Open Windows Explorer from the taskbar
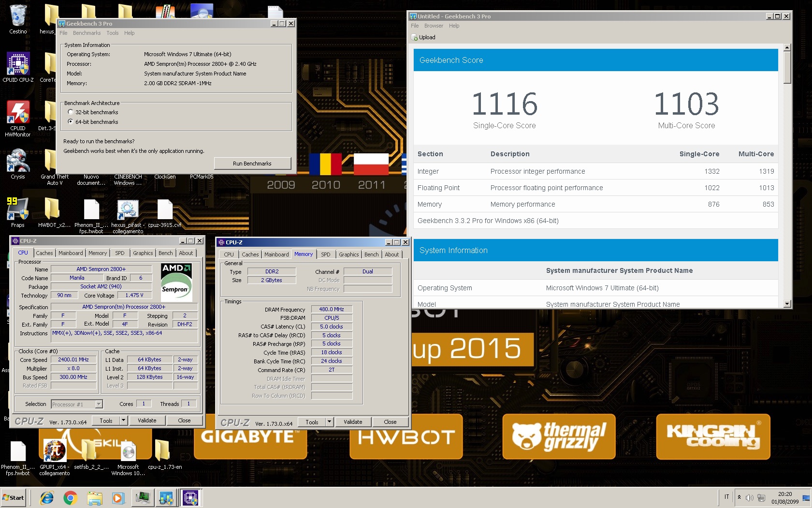 click(x=95, y=498)
